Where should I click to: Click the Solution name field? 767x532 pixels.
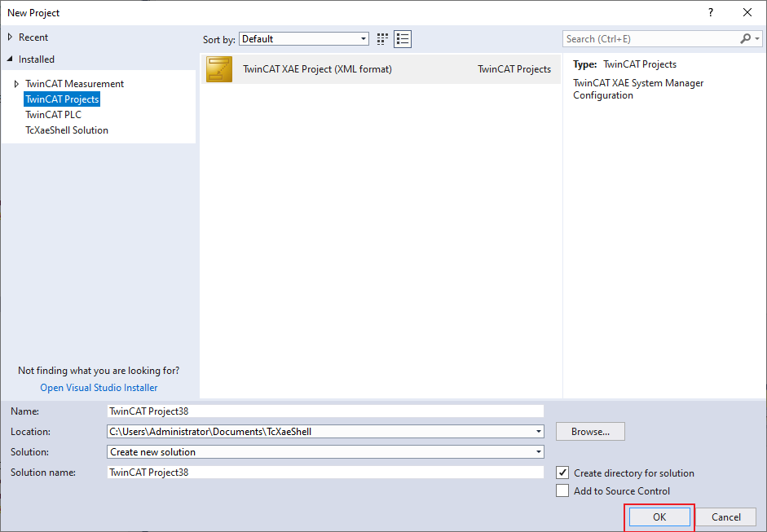[x=325, y=473]
